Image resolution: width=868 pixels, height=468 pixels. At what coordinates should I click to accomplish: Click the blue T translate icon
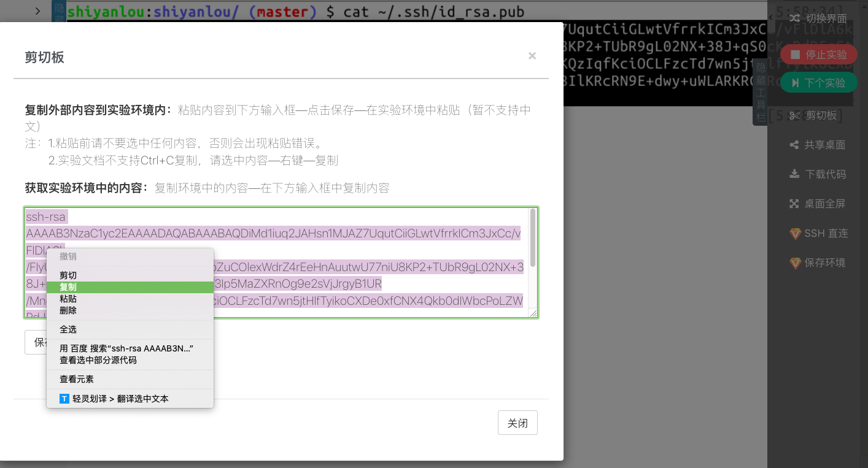(x=64, y=399)
